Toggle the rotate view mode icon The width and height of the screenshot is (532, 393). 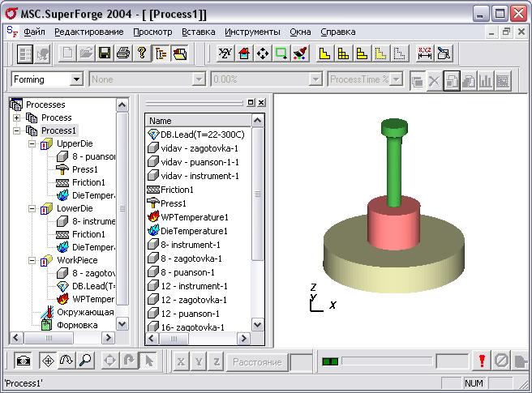(66, 361)
